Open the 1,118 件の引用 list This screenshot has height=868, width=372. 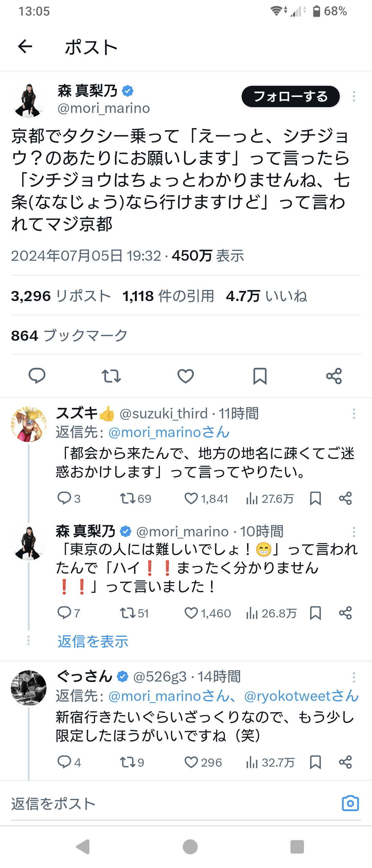coord(168,296)
